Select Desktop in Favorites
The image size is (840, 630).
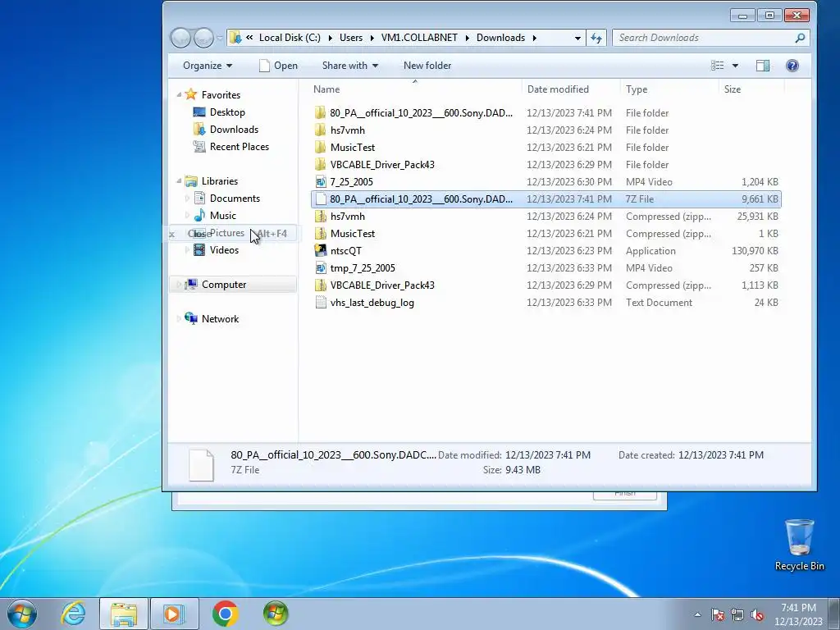click(x=227, y=112)
